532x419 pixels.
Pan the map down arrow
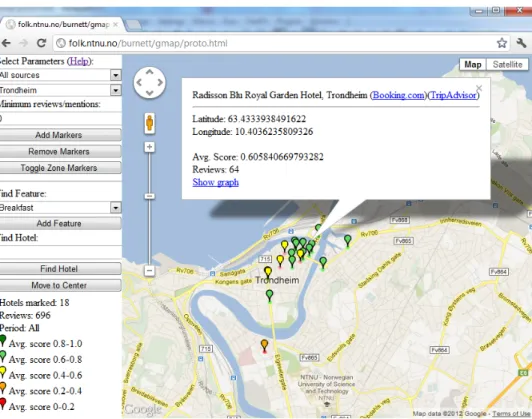(x=150, y=93)
